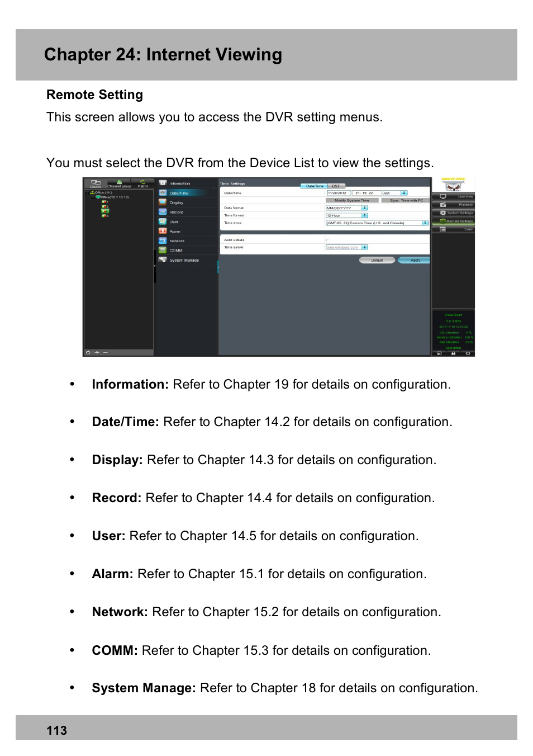Click the Information menu label
533x756 pixels.
pos(180,183)
